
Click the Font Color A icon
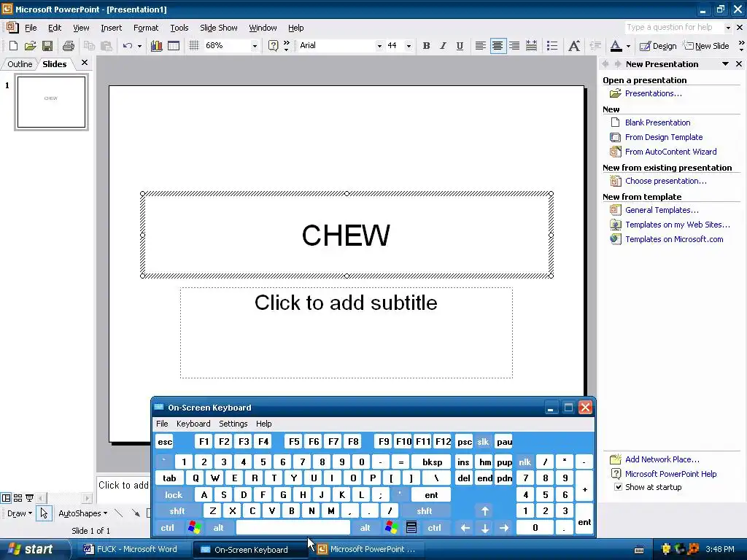click(616, 46)
